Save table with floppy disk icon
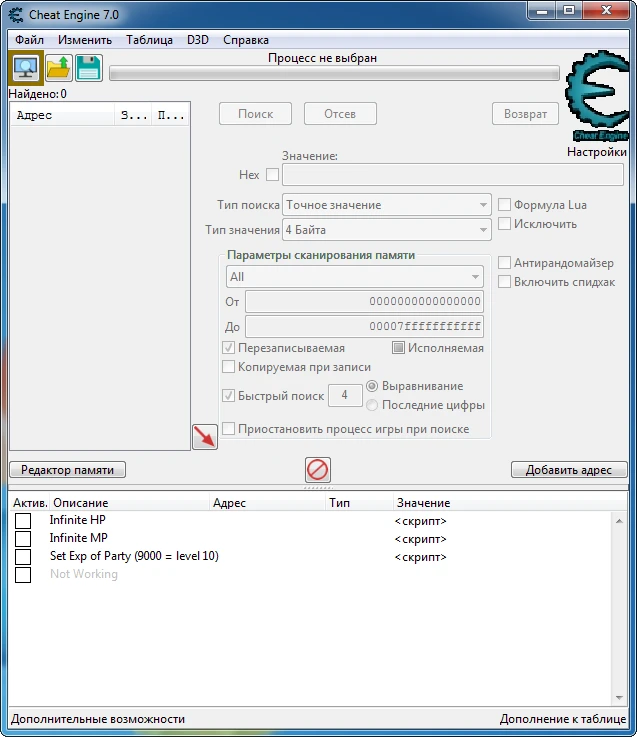Screen dimensions: 637x737 coord(89,68)
